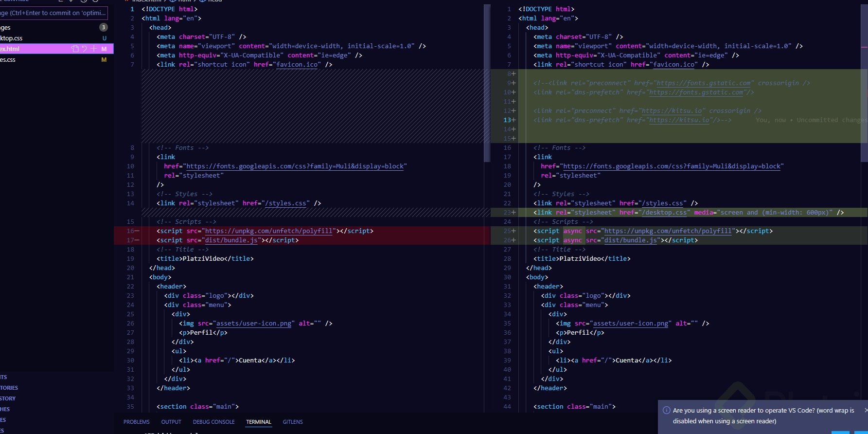This screenshot has height=434, width=868.
Task: Click the left editor's vertical scrollbar
Action: [487, 83]
